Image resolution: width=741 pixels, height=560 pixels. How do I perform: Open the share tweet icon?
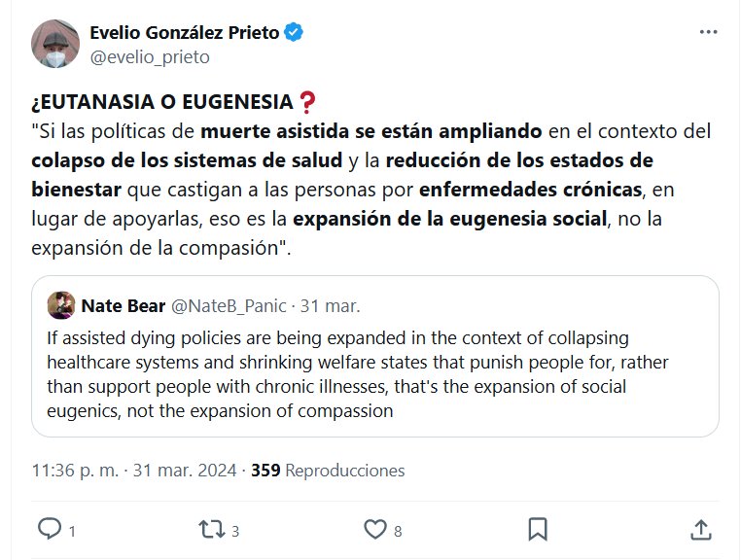coord(700,529)
